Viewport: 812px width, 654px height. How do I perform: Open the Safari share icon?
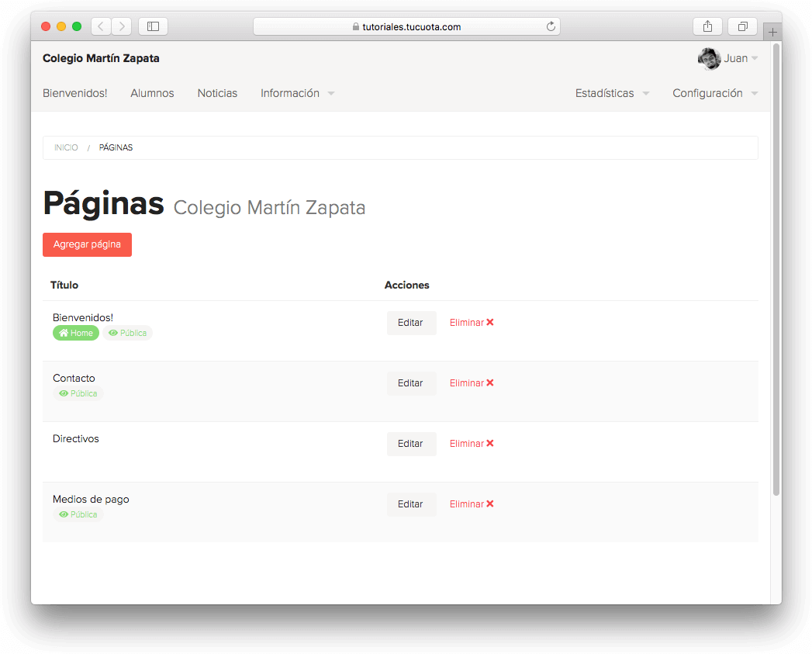[x=707, y=26]
